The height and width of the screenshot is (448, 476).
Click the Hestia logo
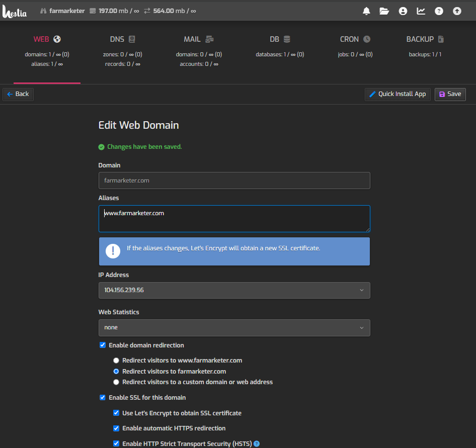click(x=14, y=11)
